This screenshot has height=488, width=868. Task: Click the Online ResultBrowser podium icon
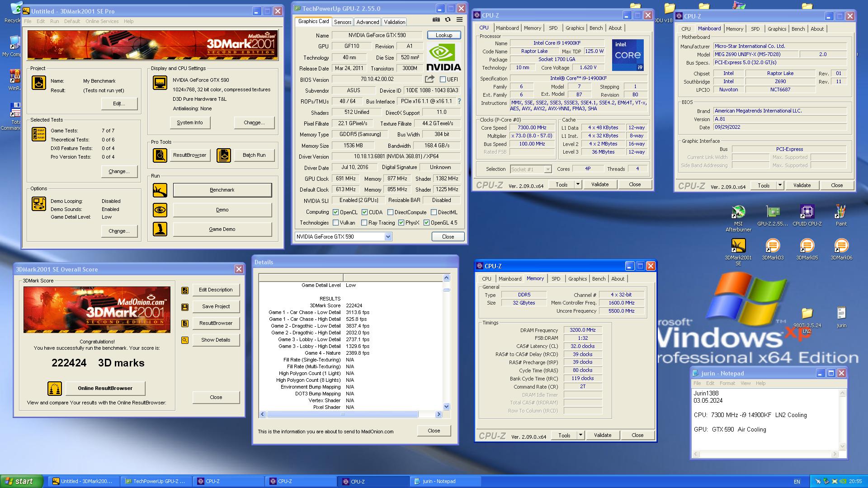[x=55, y=388]
